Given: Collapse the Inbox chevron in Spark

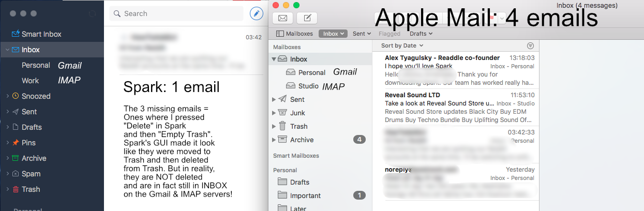Looking at the screenshot, I should coord(7,50).
